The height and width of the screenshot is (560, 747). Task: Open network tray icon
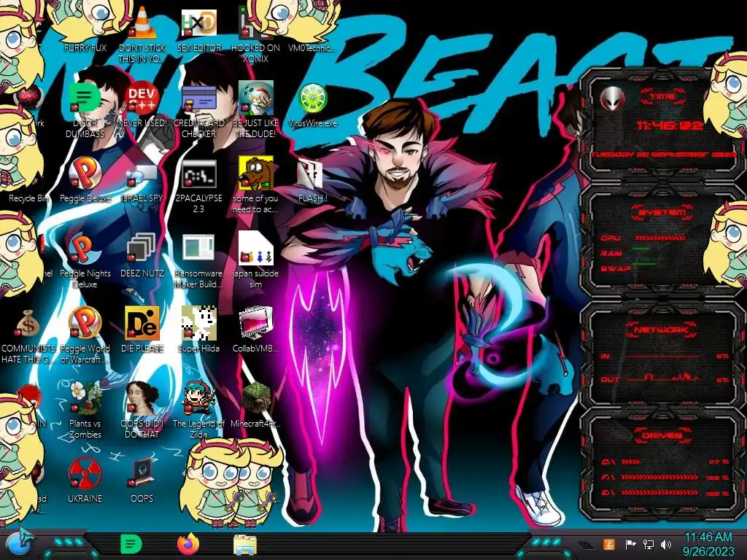point(649,544)
